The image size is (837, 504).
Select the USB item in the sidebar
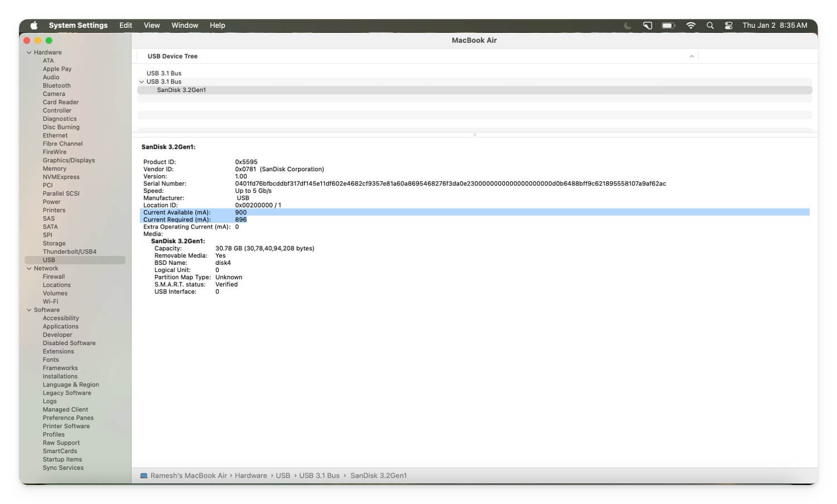click(x=75, y=260)
